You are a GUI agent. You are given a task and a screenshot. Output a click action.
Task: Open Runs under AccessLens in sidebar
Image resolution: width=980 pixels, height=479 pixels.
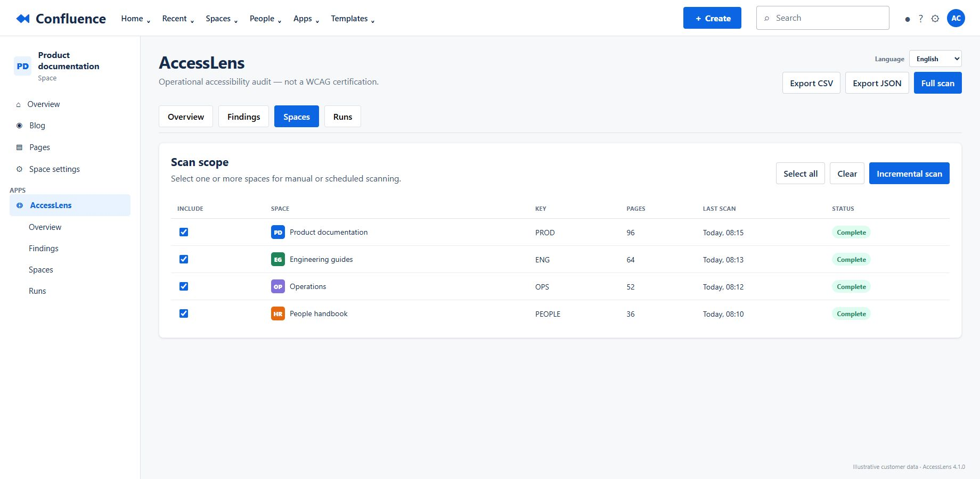[37, 291]
